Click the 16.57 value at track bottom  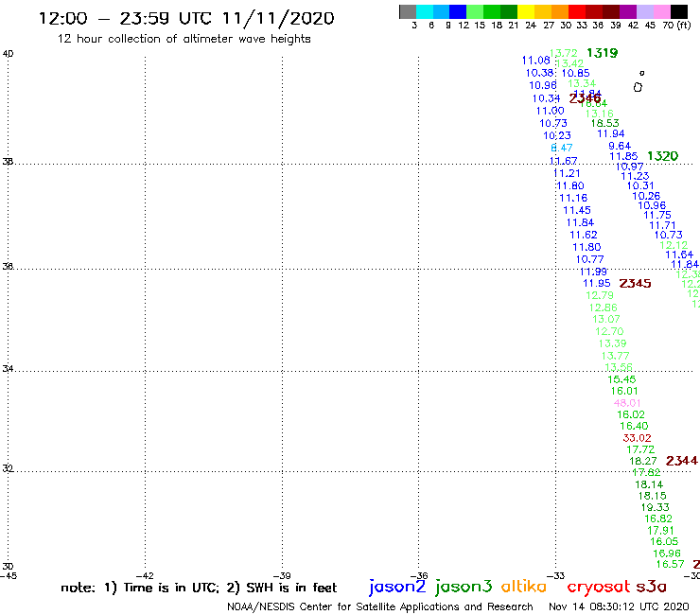point(670,564)
